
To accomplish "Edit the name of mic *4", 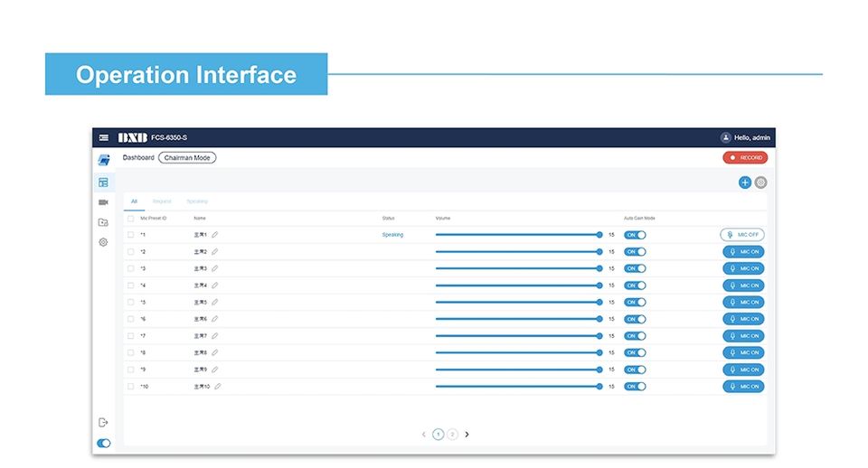I will (x=215, y=285).
